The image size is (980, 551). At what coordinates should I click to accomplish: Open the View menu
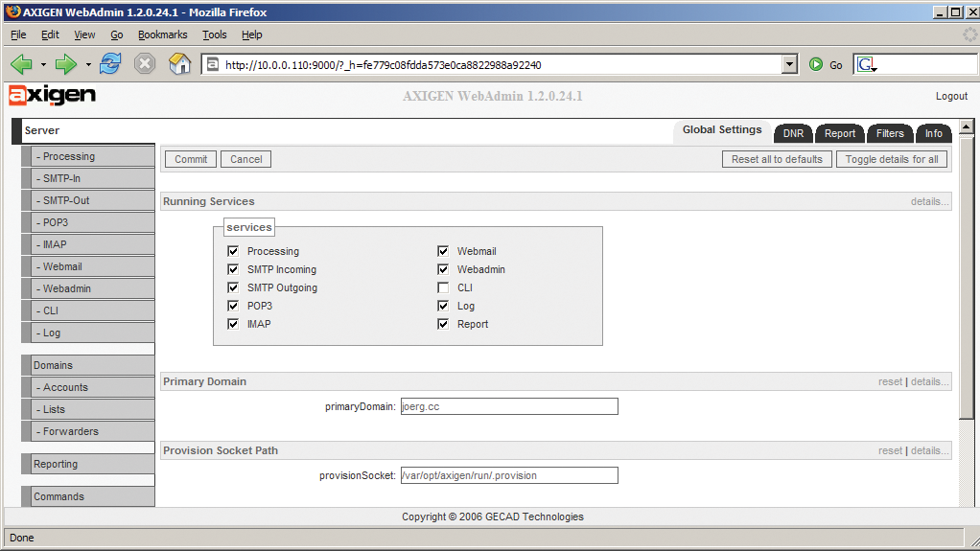tap(84, 34)
